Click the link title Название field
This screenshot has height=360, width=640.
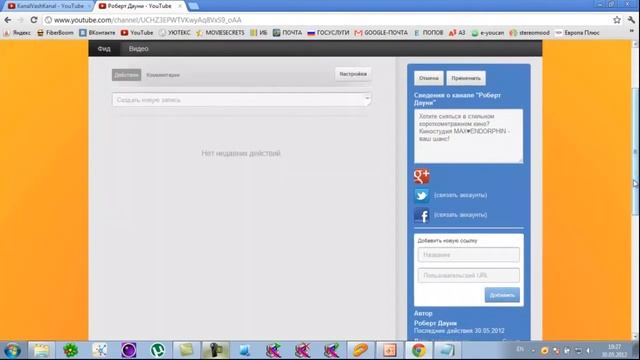point(469,255)
